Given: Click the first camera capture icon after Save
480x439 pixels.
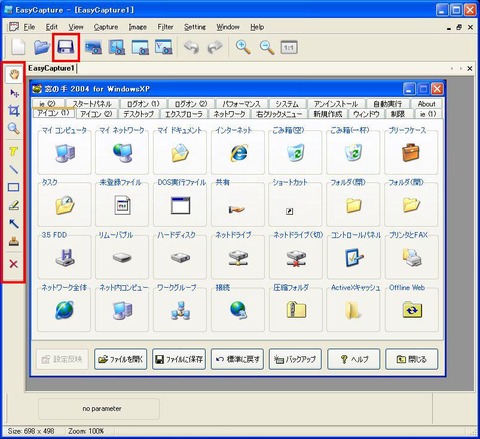Looking at the screenshot, I should 93,47.
